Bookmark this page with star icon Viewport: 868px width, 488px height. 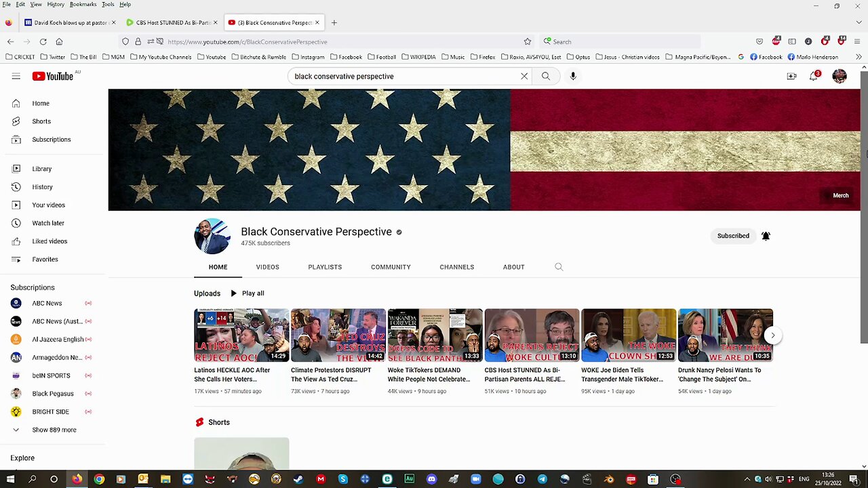pos(527,41)
